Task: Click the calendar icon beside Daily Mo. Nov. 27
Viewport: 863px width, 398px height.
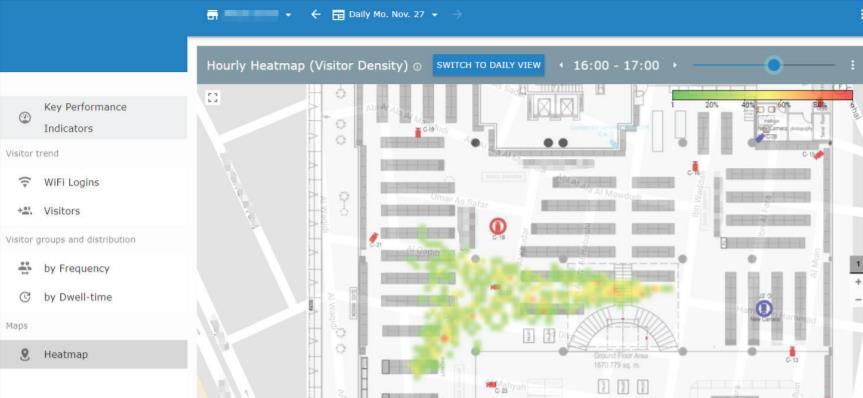Action: coord(338,15)
